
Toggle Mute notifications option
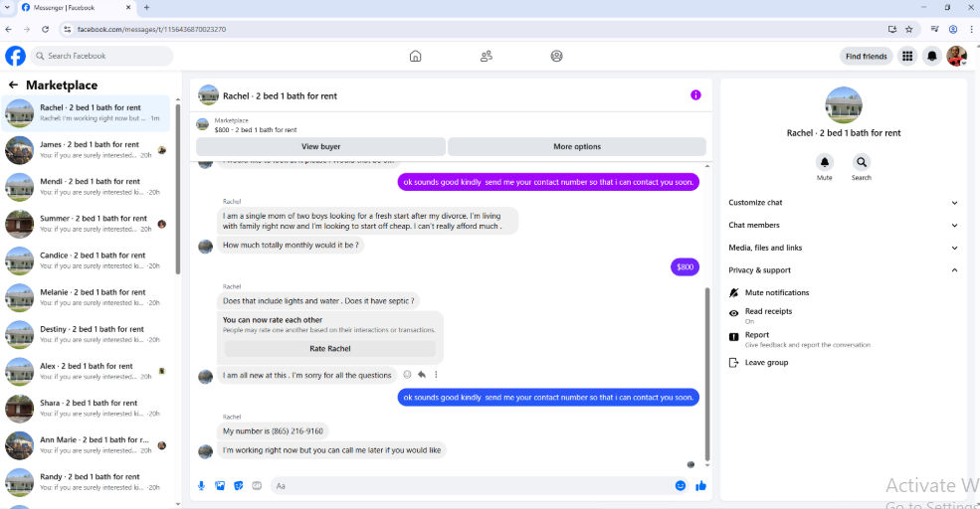844,293
